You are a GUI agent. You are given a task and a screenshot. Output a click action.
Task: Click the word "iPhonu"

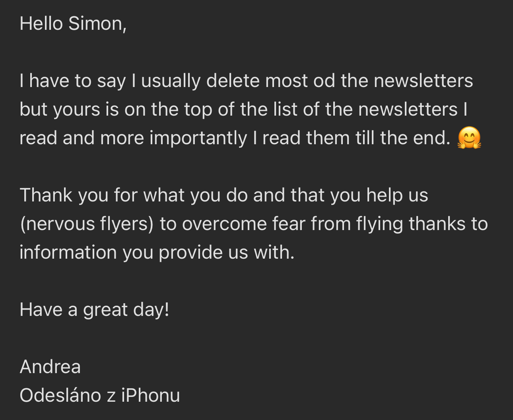151,396
